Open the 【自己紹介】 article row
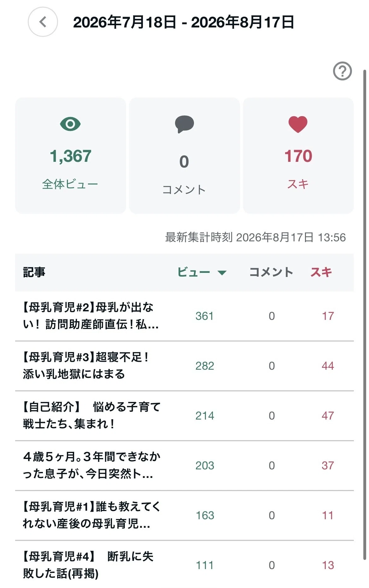The image size is (369, 588). pos(184,416)
